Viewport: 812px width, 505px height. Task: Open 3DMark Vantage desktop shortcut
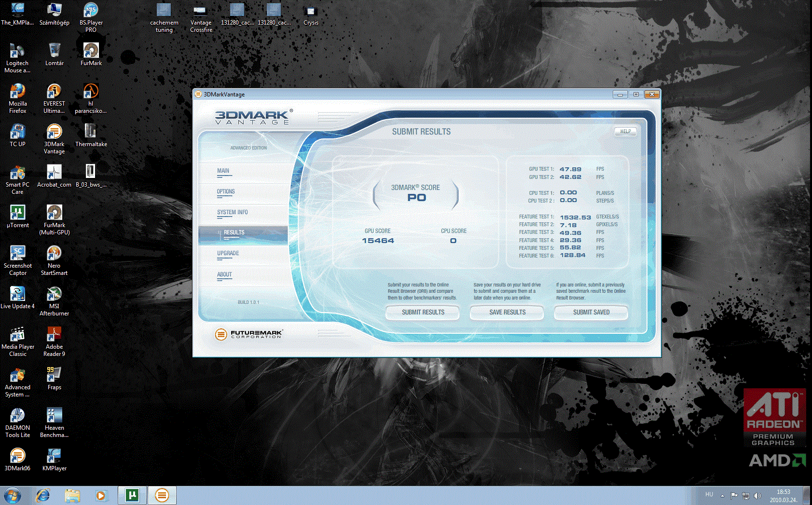click(54, 139)
